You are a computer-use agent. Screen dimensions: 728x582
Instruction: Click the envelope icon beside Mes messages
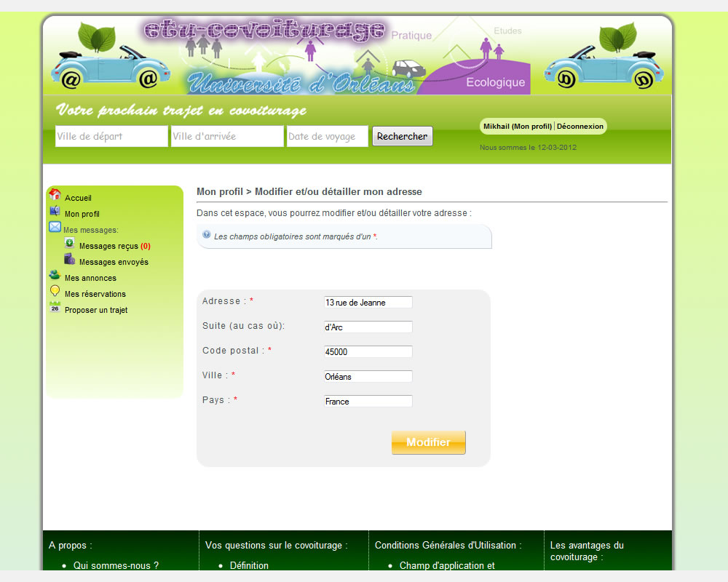[55, 227]
